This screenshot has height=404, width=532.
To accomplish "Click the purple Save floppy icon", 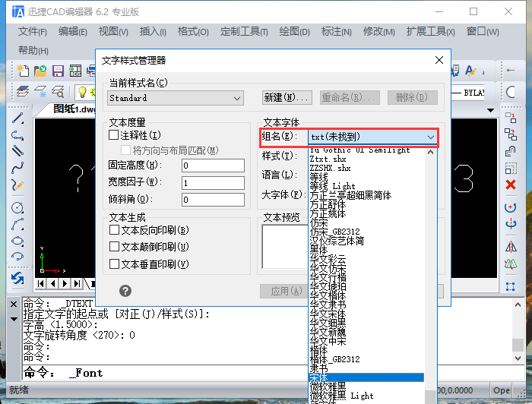I will pos(58,71).
